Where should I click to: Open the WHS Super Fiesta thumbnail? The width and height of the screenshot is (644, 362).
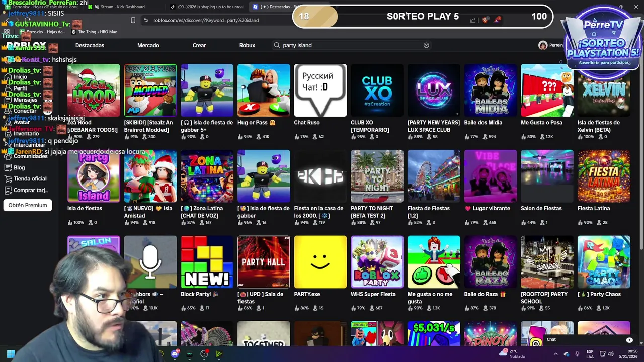(377, 262)
